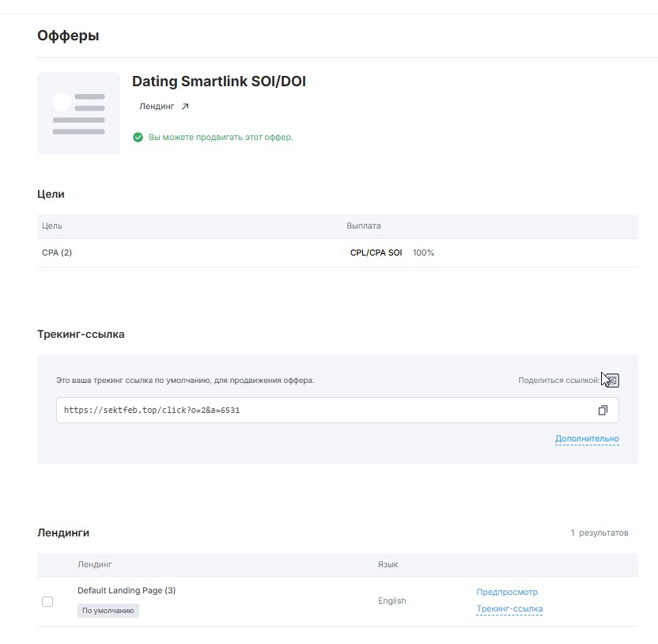Click the Dating Smartlink SOI/DOI title
Viewport: 658px width, 644px height.
(x=218, y=81)
